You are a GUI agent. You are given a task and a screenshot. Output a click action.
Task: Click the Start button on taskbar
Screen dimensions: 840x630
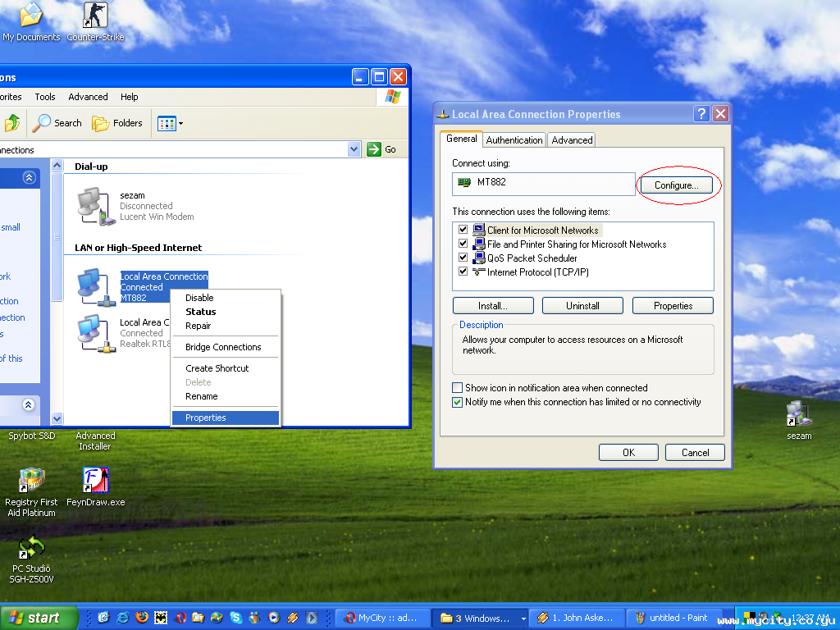(39, 618)
